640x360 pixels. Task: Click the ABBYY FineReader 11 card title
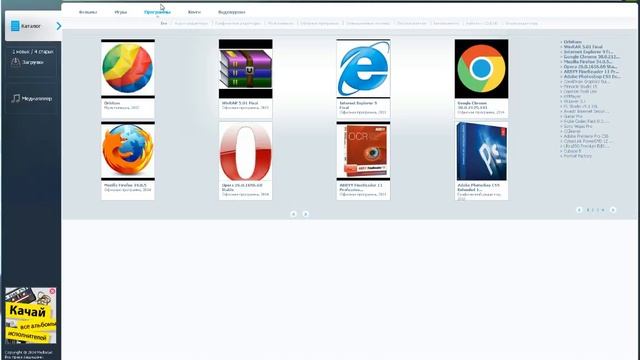(x=361, y=187)
